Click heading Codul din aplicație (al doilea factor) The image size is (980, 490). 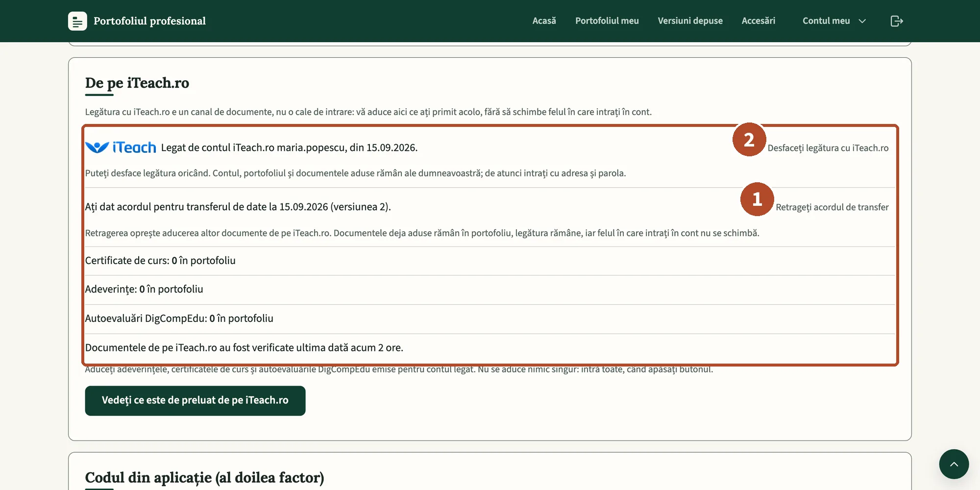pos(205,478)
